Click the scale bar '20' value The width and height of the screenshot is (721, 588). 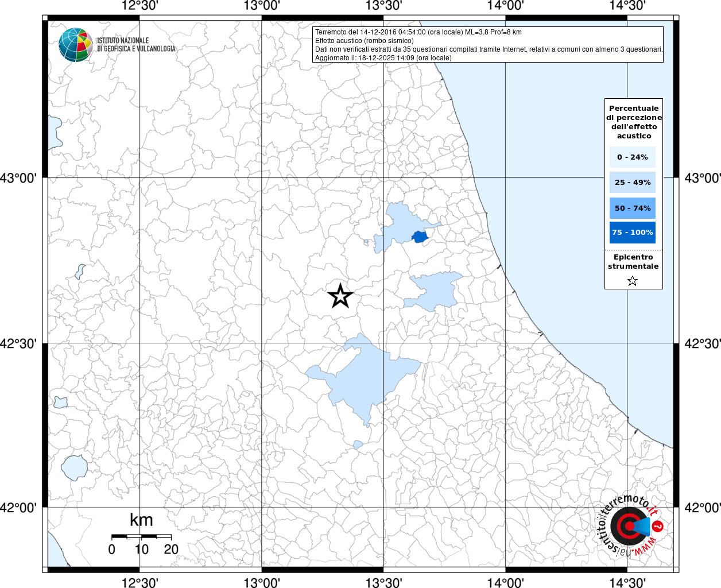pyautogui.click(x=171, y=550)
